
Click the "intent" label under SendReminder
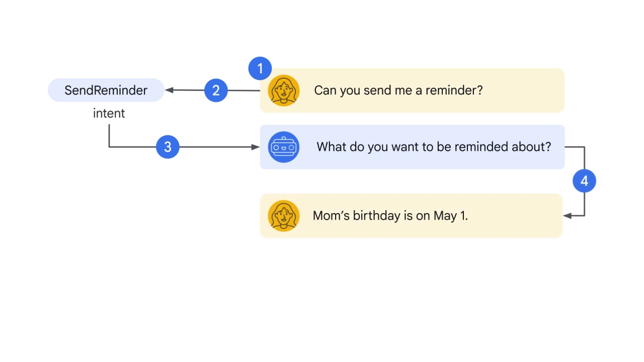109,113
